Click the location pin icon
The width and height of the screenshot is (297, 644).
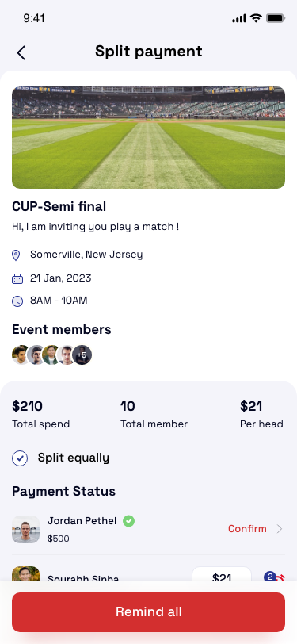[16, 255]
